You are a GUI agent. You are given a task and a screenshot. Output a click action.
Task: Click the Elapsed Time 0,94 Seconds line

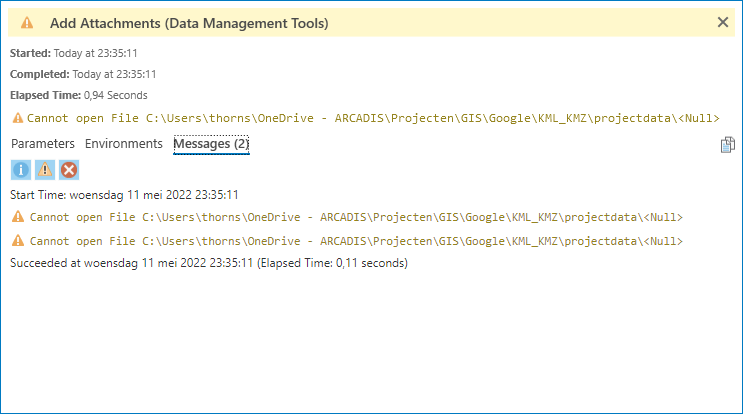tap(79, 95)
